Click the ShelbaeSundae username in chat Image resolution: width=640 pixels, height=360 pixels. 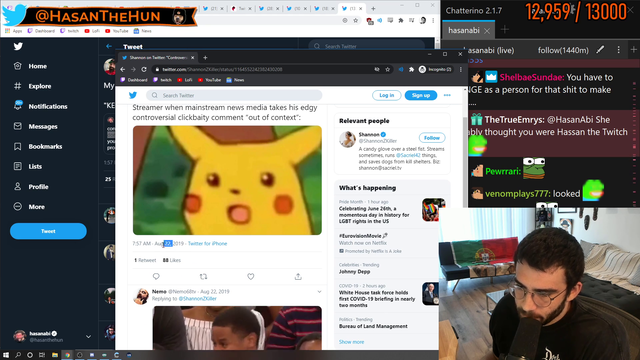point(531,77)
